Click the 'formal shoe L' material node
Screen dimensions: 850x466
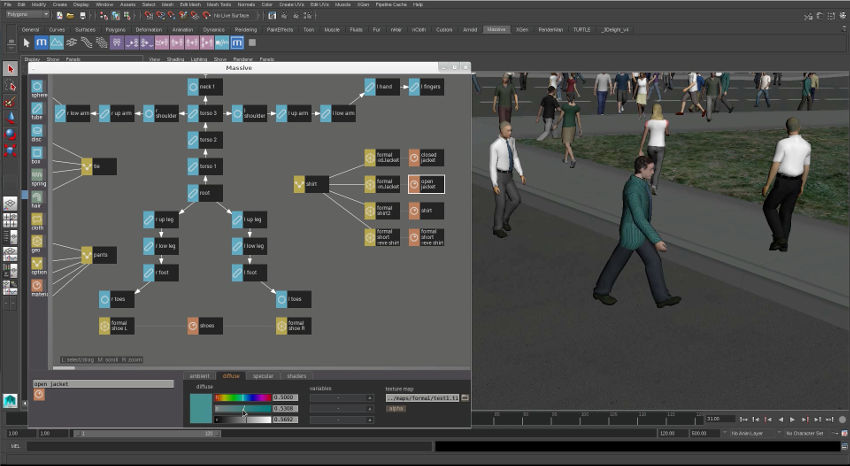pos(117,325)
